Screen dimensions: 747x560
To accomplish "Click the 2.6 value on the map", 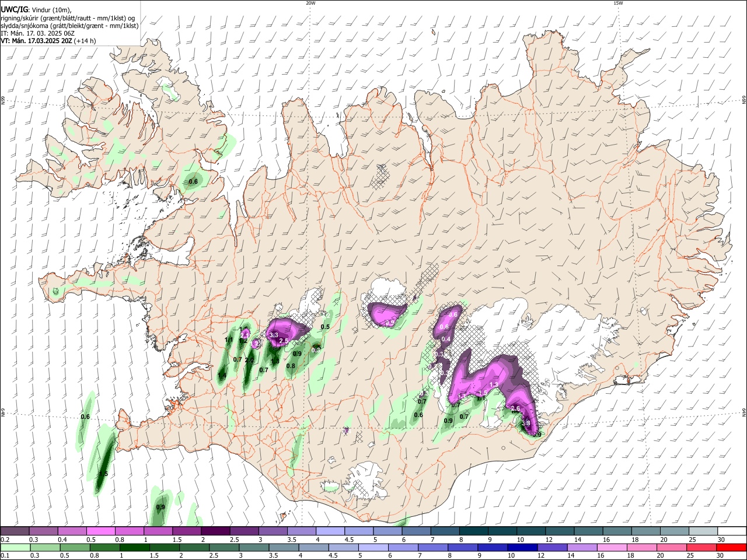I will pos(515,408).
